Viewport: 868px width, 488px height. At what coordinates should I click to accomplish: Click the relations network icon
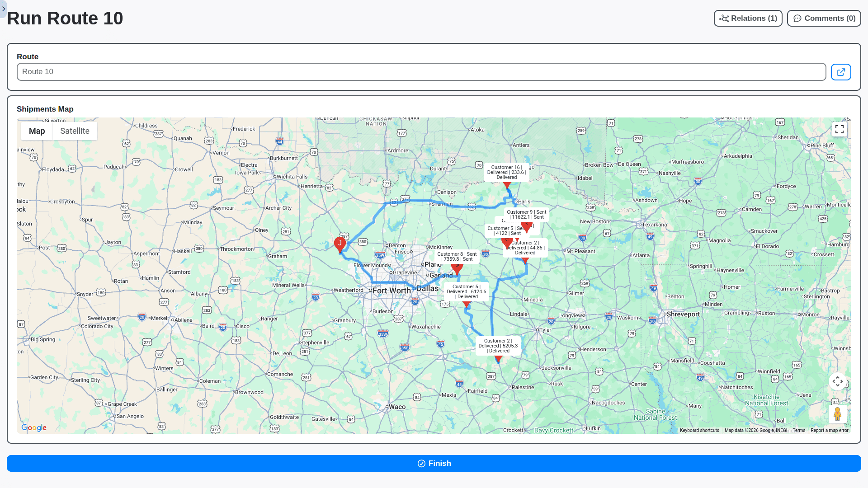pyautogui.click(x=724, y=19)
